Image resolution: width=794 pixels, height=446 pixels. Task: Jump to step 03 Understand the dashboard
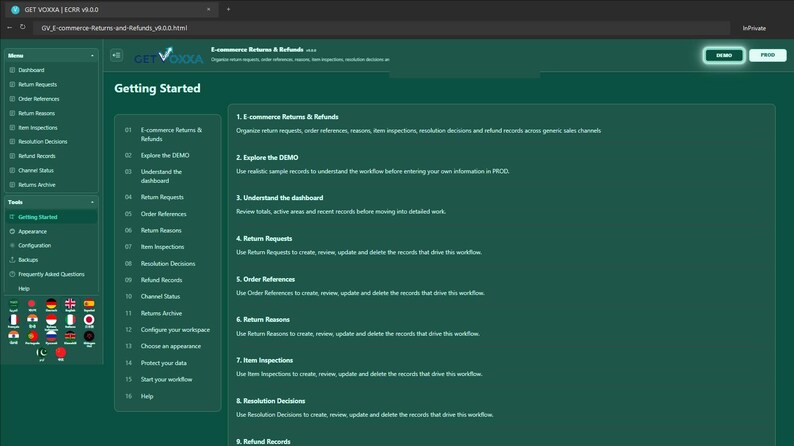coord(168,176)
